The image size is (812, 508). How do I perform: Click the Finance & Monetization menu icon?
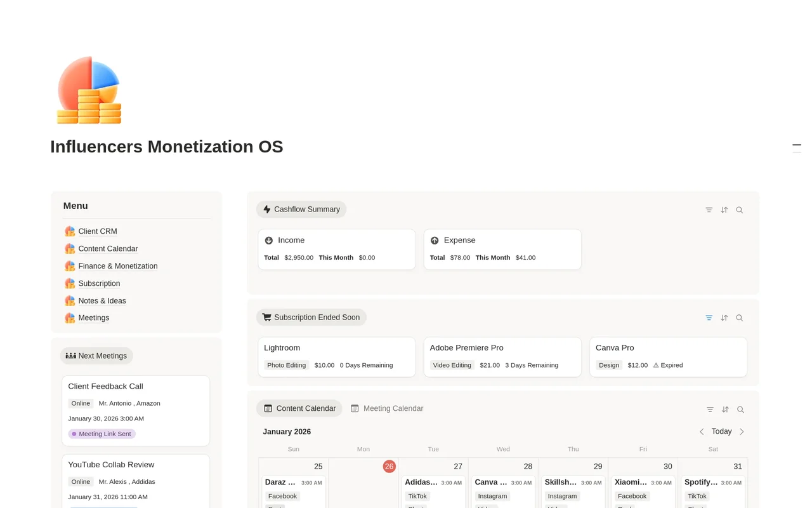(x=70, y=266)
